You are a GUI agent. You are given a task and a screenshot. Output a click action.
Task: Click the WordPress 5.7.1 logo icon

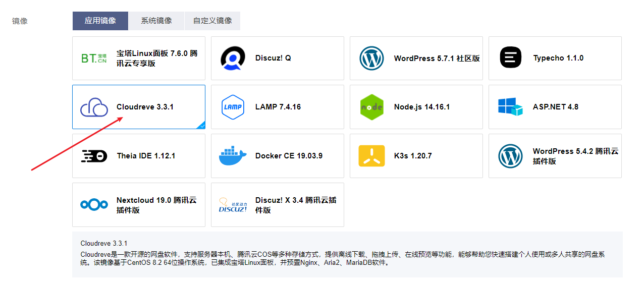[x=372, y=58]
